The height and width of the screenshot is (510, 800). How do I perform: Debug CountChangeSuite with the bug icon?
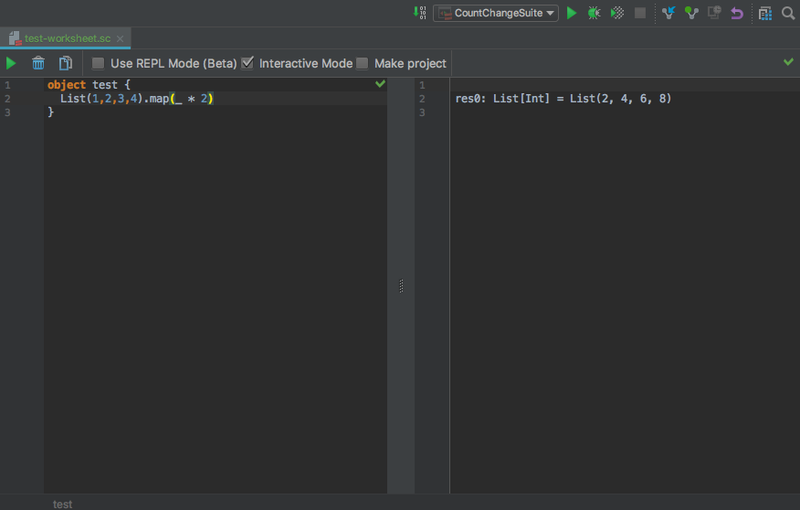coord(594,13)
